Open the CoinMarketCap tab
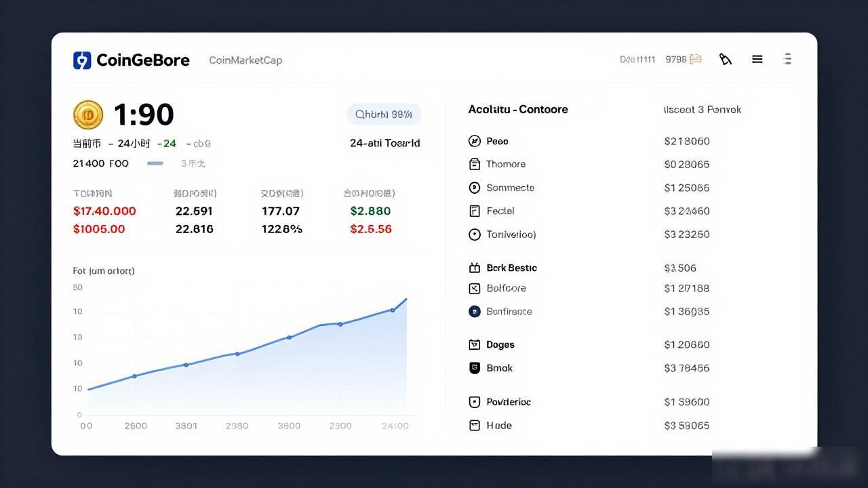868x488 pixels. click(x=245, y=60)
